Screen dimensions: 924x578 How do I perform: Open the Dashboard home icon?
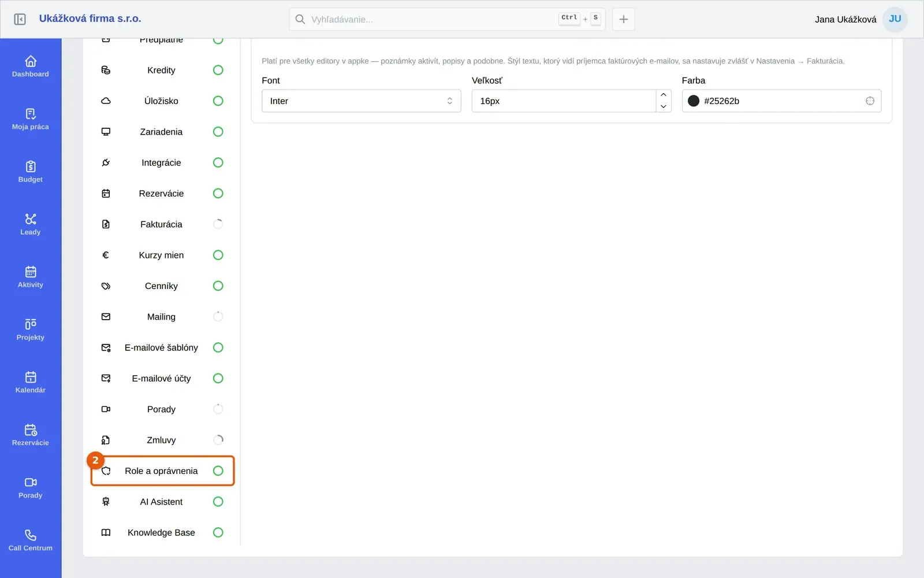(31, 61)
